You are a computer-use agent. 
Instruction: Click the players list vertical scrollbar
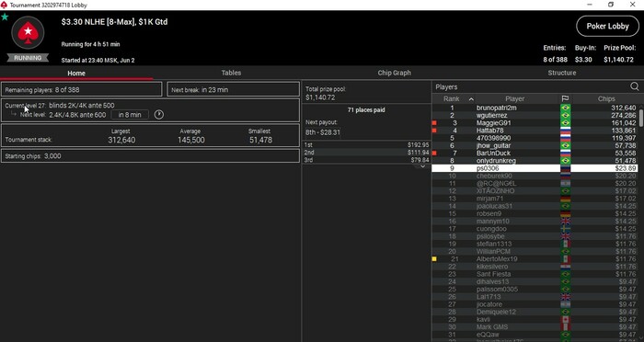pos(640,120)
